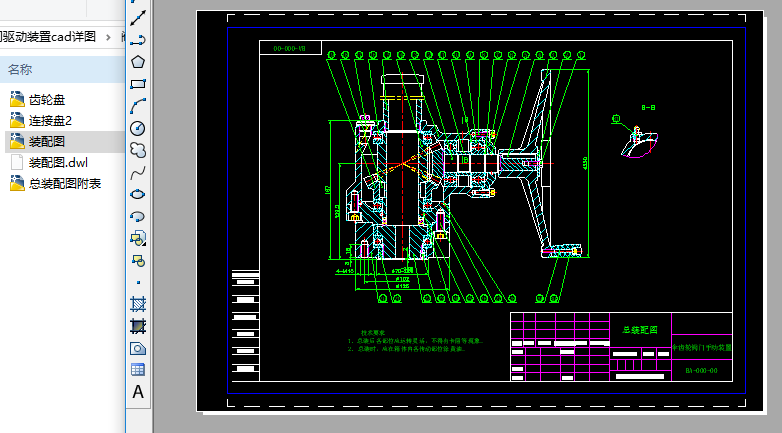Viewport: 782px width, 433px height.
Task: Select the Arc tool
Action: (x=138, y=106)
